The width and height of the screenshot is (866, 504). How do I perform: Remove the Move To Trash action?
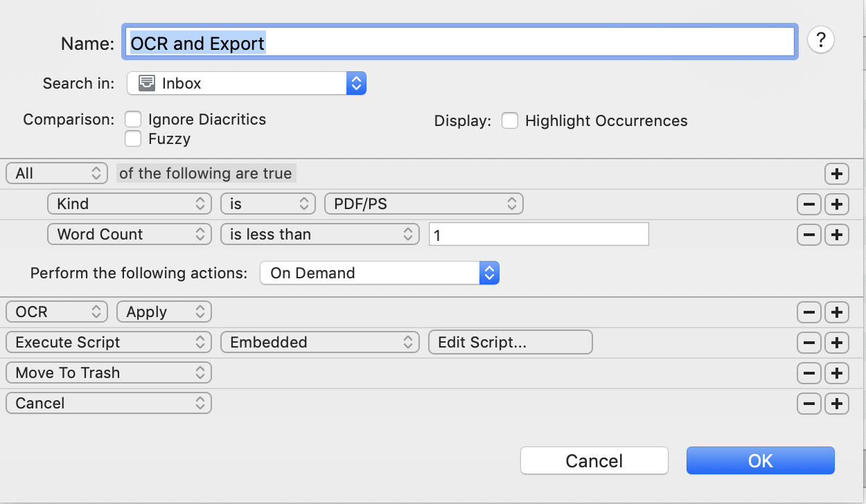click(x=808, y=373)
